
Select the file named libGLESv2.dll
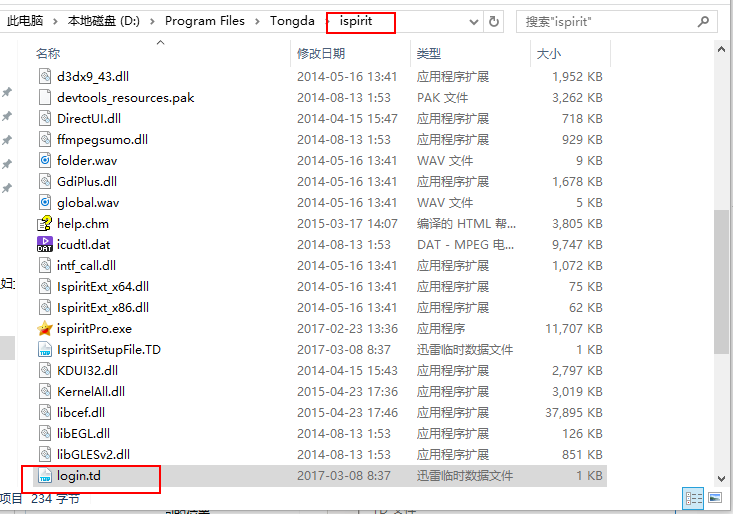[93, 455]
